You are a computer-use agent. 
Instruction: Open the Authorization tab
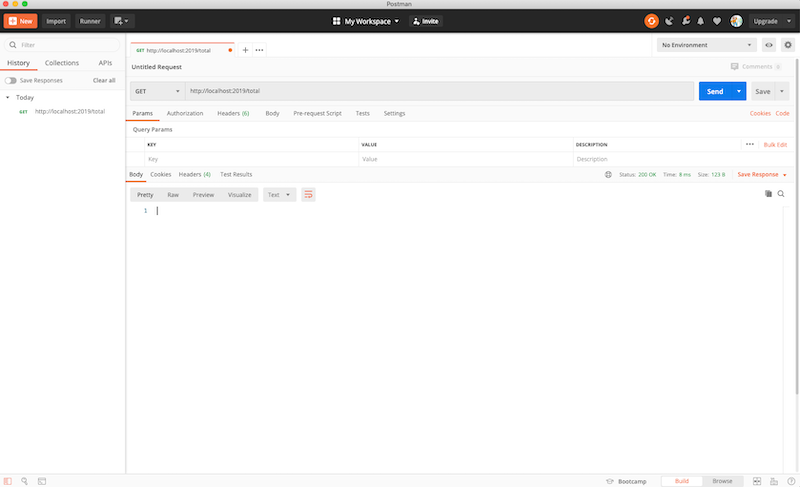point(185,113)
